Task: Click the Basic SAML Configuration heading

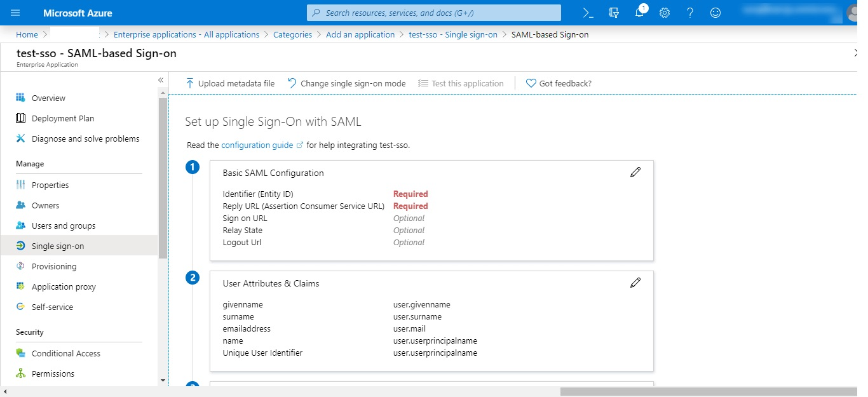Action: coord(273,173)
